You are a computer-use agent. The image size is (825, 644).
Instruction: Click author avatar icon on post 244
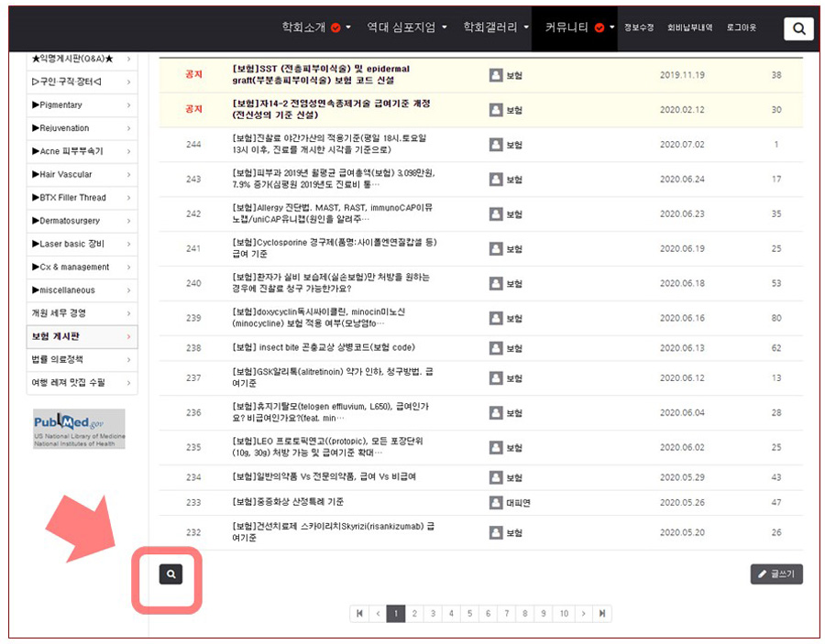coord(496,144)
